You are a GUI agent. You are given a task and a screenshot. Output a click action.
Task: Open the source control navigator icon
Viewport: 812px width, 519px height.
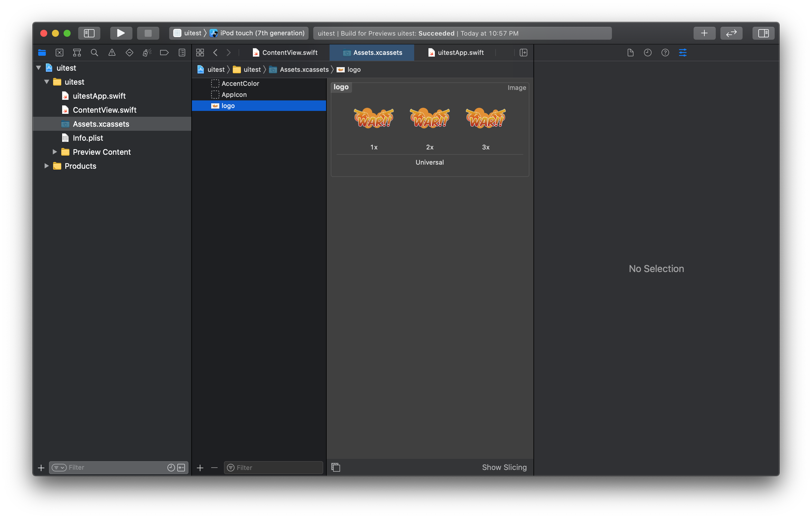[59, 53]
